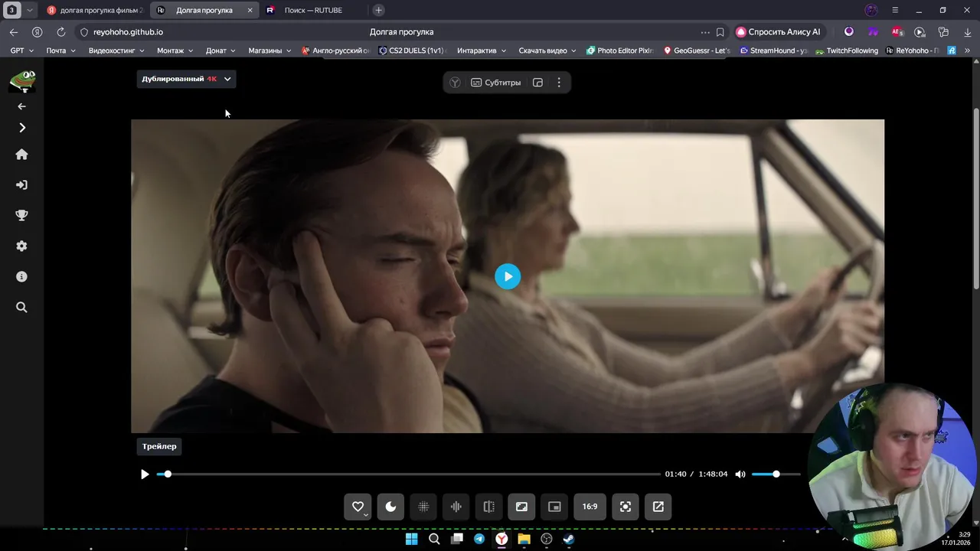Adjust the volume slider
The image size is (980, 551).
(776, 474)
